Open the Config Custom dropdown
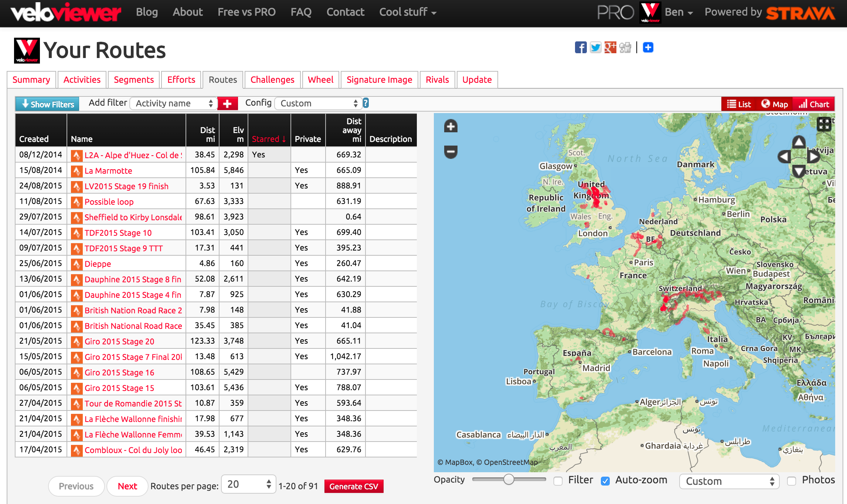This screenshot has width=847, height=504. click(x=318, y=103)
